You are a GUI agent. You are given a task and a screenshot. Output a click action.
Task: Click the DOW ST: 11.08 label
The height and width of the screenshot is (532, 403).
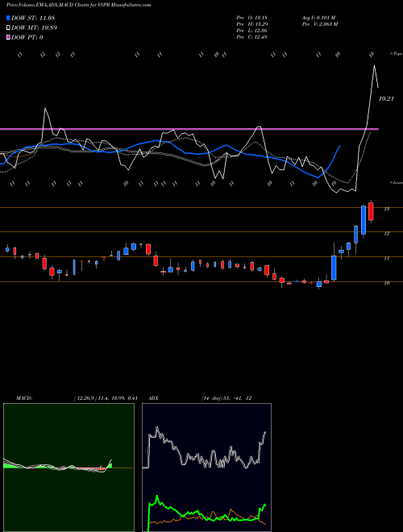point(33,18)
